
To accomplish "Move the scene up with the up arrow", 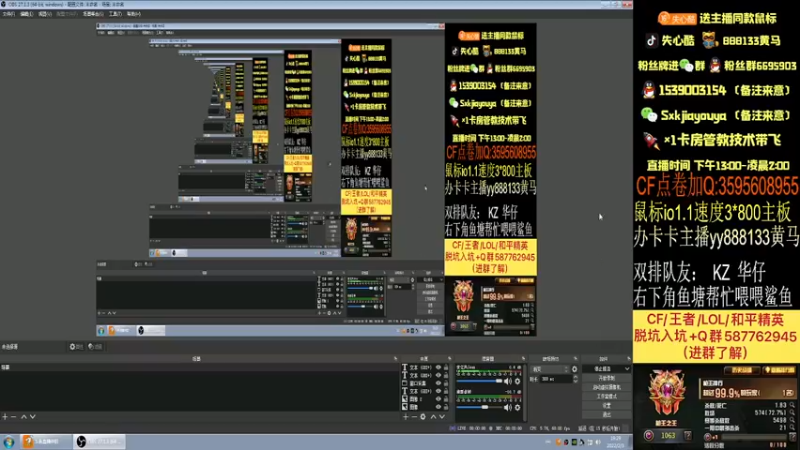I will (x=23, y=417).
